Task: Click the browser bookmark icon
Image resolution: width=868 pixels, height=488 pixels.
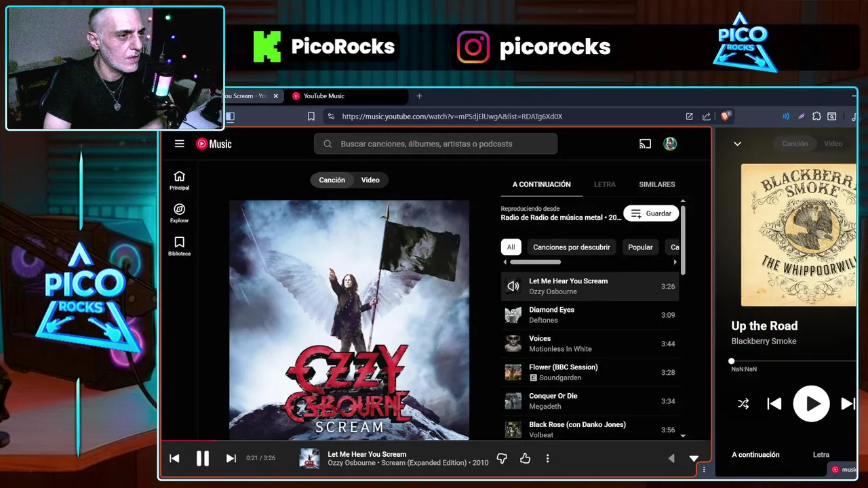Action: pos(311,117)
